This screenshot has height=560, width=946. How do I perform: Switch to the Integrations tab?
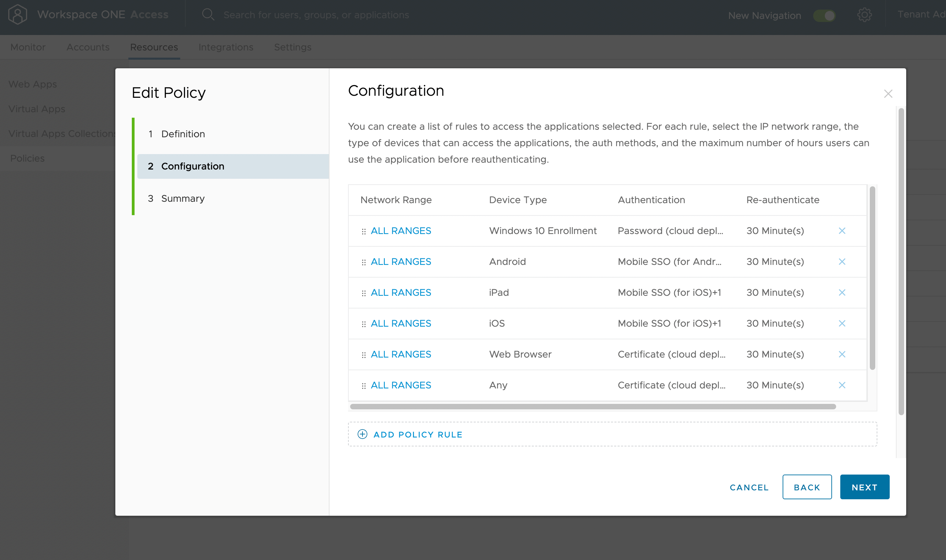click(226, 47)
